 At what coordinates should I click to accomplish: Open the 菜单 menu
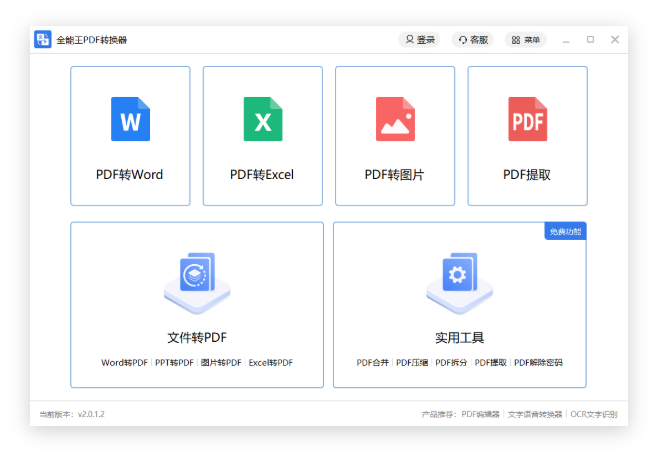(525, 40)
